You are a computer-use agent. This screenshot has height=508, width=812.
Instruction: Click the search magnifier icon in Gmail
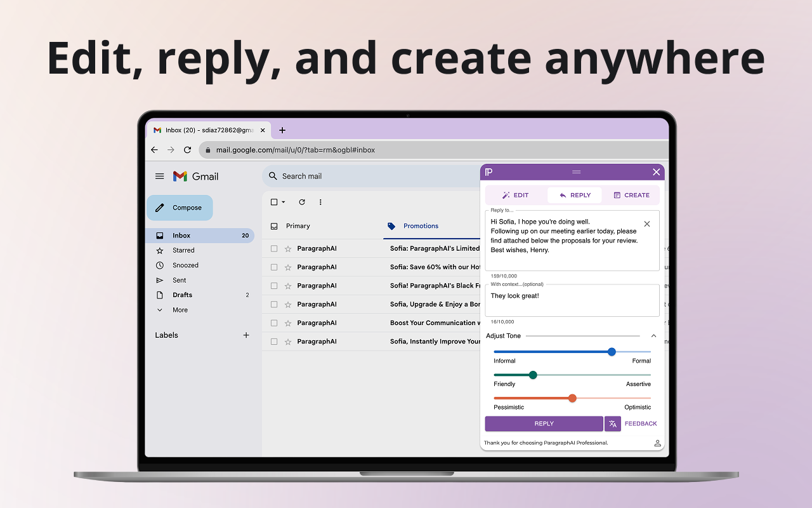pyautogui.click(x=273, y=176)
